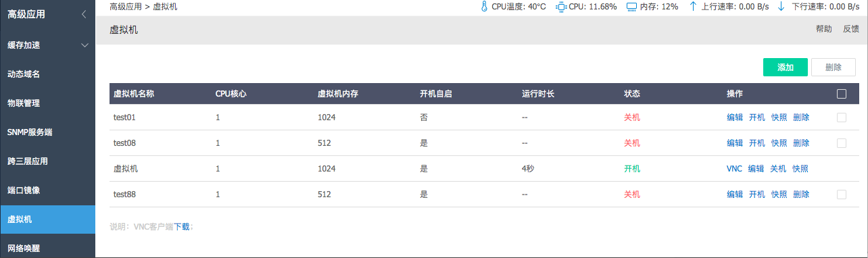Click the 运行时长 column header
Viewport: 868px width, 258px height.
point(538,94)
